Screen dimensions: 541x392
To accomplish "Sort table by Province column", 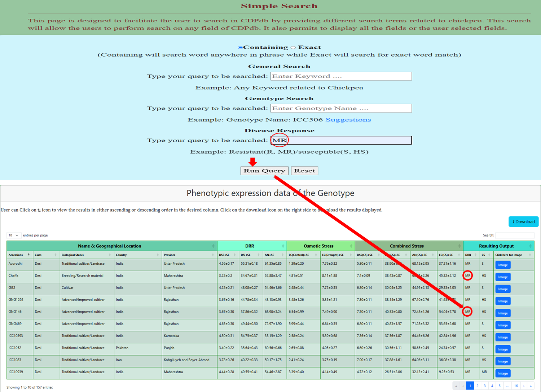I will [213, 255].
